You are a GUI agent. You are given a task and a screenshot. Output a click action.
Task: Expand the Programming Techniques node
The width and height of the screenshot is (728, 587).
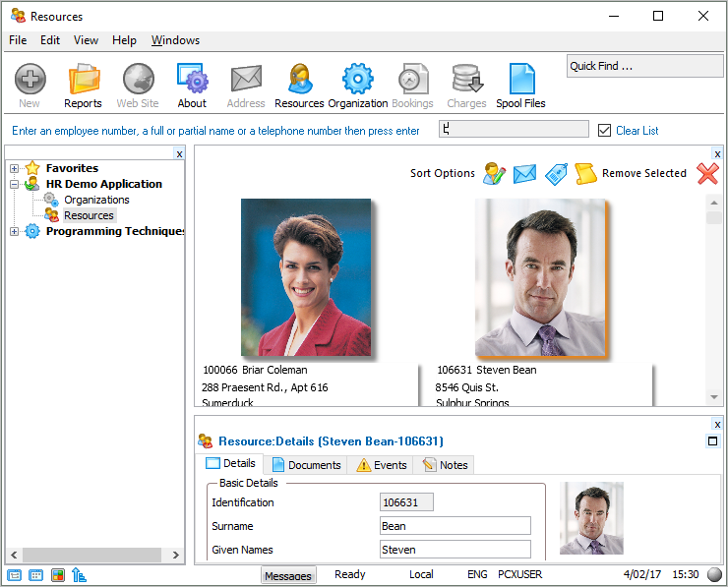click(15, 231)
